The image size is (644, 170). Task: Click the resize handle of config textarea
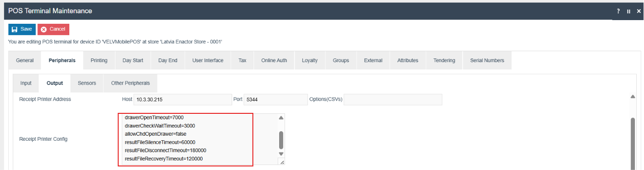[281, 162]
